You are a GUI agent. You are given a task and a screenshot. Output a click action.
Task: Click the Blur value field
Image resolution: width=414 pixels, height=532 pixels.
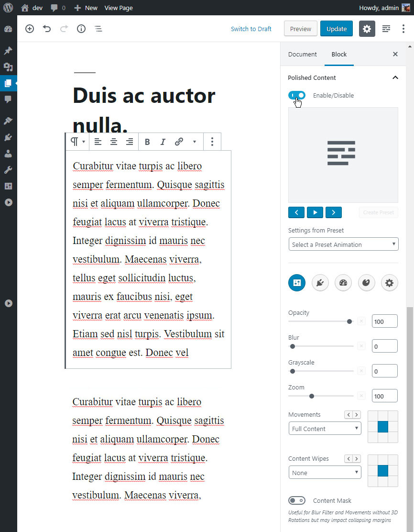[x=384, y=346]
